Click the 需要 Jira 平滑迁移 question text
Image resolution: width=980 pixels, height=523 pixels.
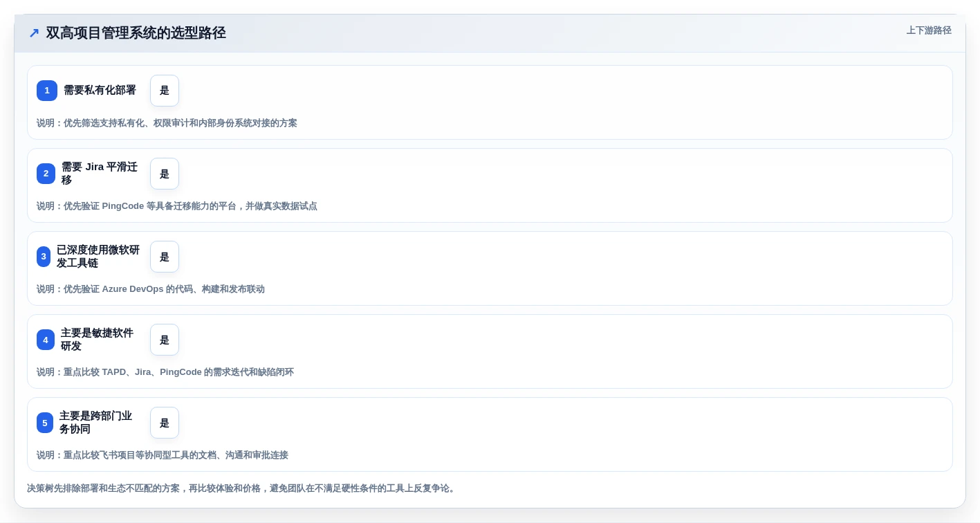100,174
